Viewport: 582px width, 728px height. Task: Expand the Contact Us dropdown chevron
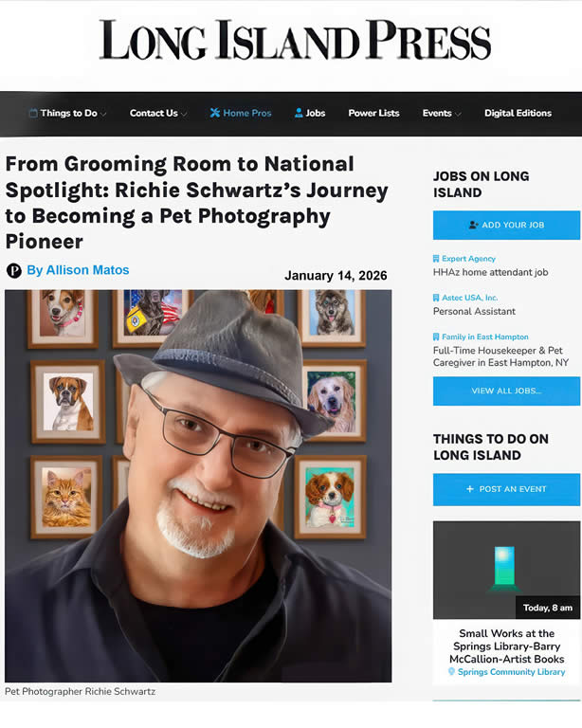click(184, 114)
